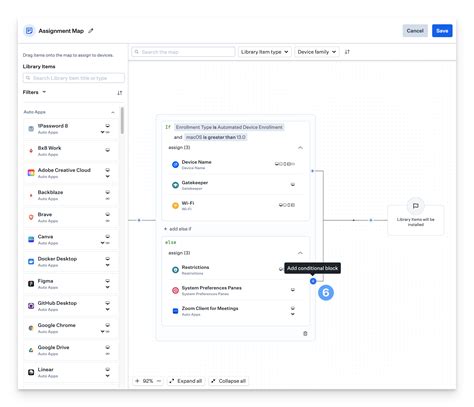Click the blue Add conditional block plus
The width and height of the screenshot is (474, 407).
click(x=313, y=281)
